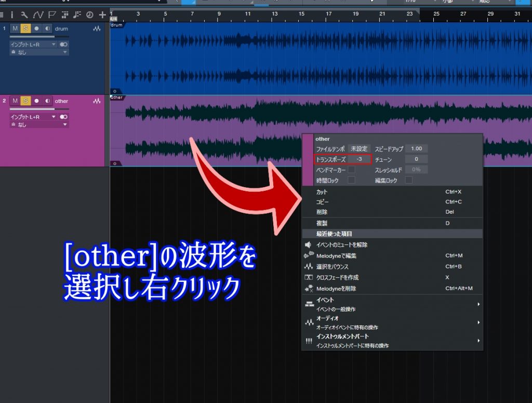Viewport: 532px width, 403px height.
Task: Click waveform icon on the drum track
Action: (x=97, y=29)
